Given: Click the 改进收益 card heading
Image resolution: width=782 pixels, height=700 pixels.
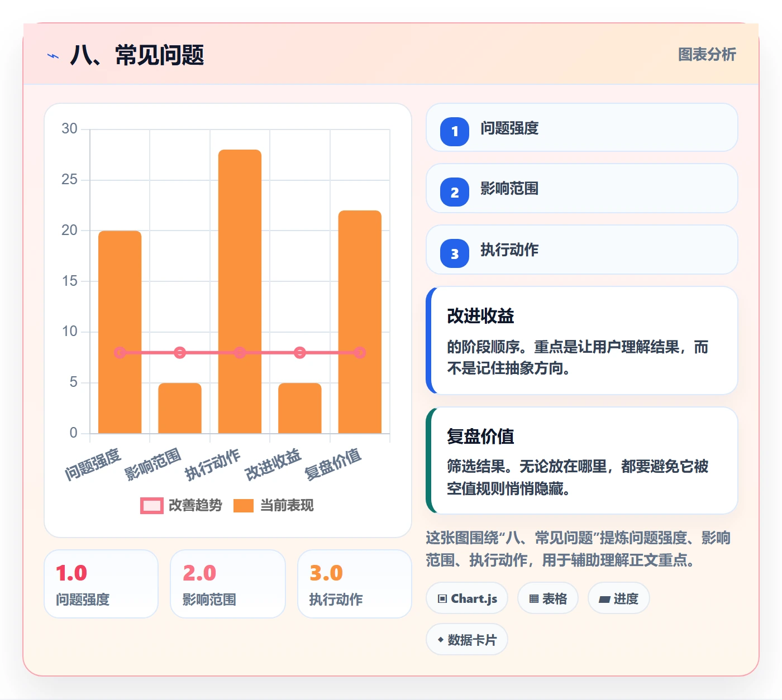Looking at the screenshot, I should tap(480, 316).
